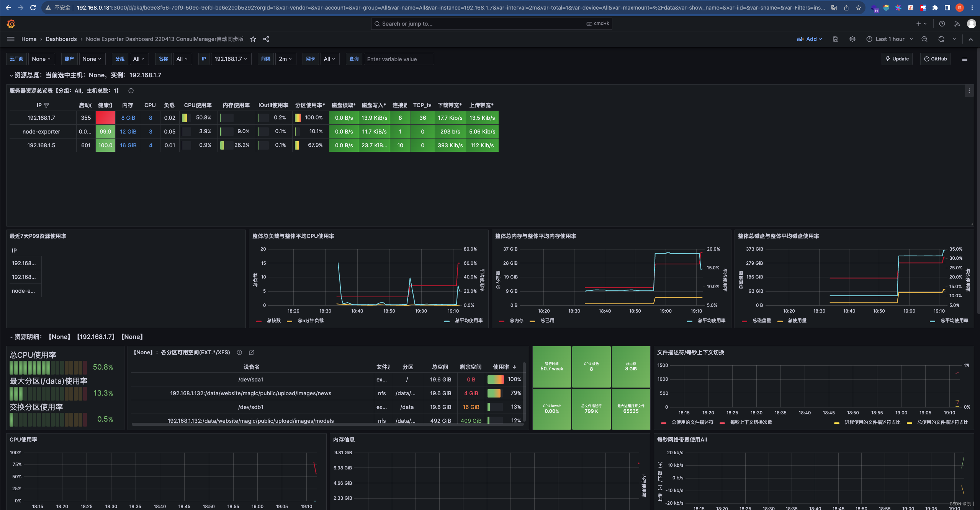Star this dashboard as favorite

253,39
